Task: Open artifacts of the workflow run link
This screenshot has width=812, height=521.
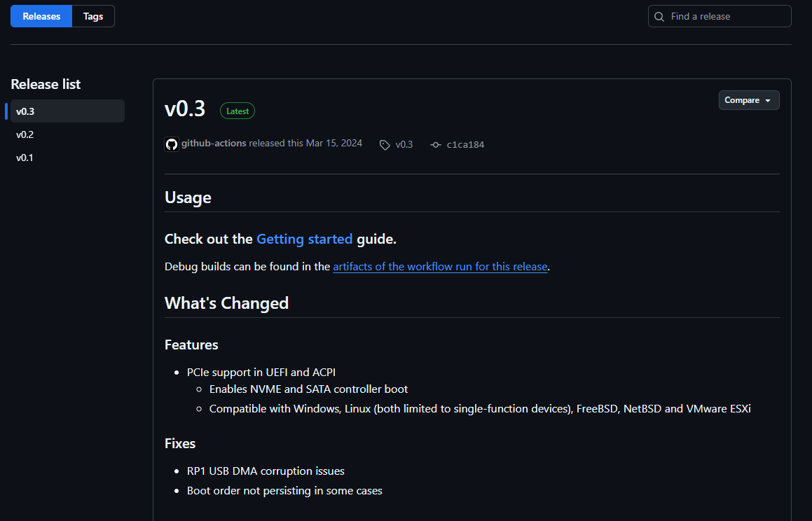Action: (440, 266)
